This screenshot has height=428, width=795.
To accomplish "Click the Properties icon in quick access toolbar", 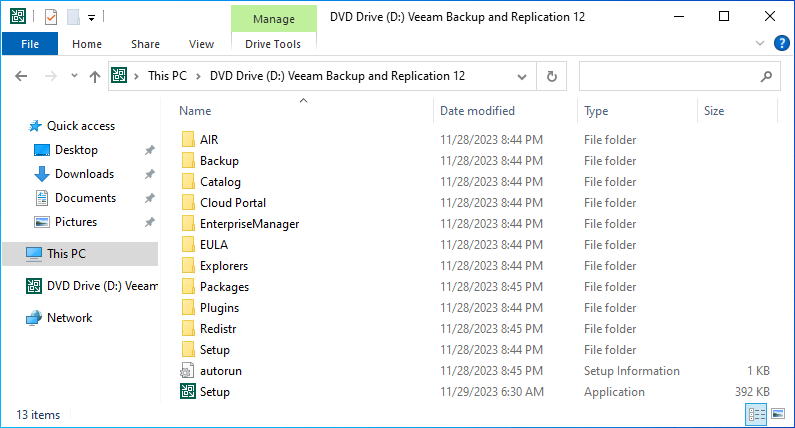I will (x=51, y=17).
